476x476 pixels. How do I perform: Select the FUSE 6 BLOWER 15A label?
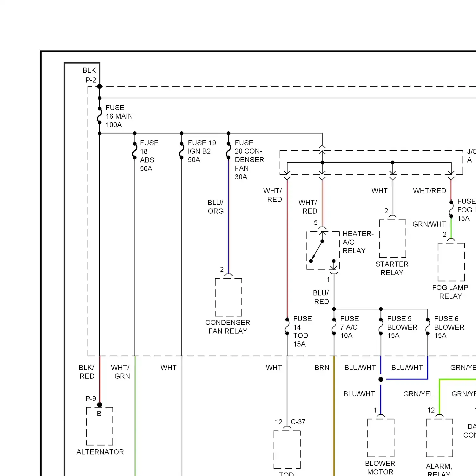[449, 327]
